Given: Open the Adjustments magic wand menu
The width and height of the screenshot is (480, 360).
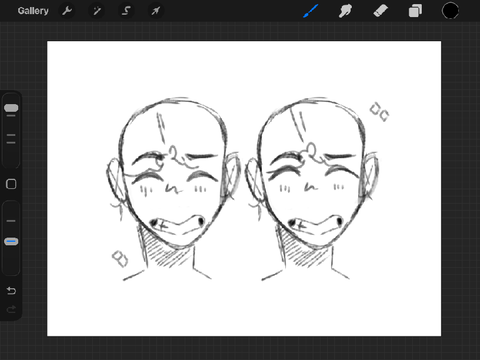Looking at the screenshot, I should pyautogui.click(x=97, y=11).
